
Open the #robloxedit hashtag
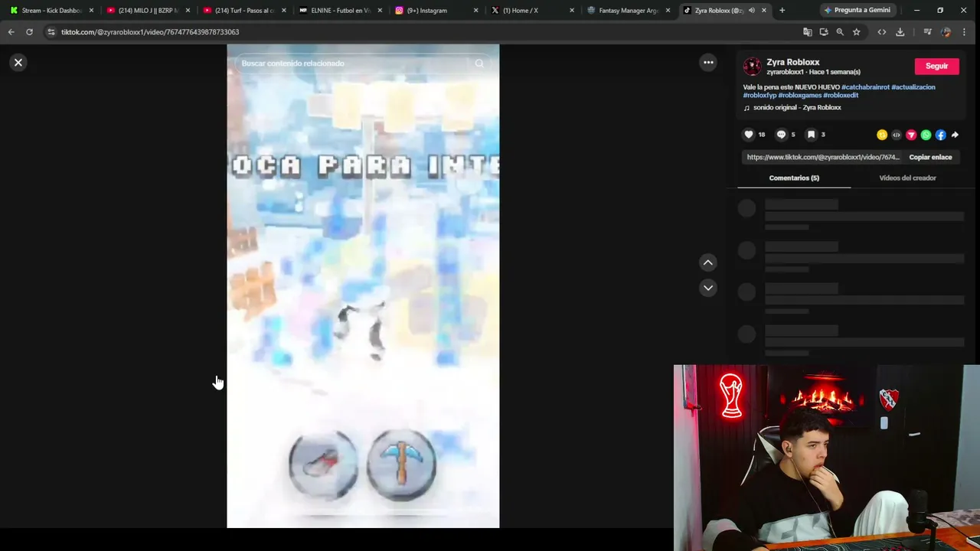[x=841, y=95]
